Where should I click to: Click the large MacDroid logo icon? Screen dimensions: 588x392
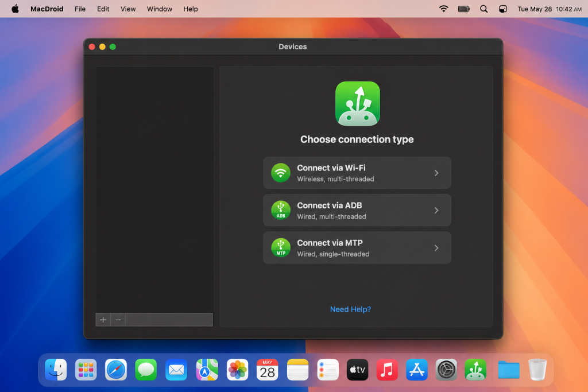click(357, 103)
